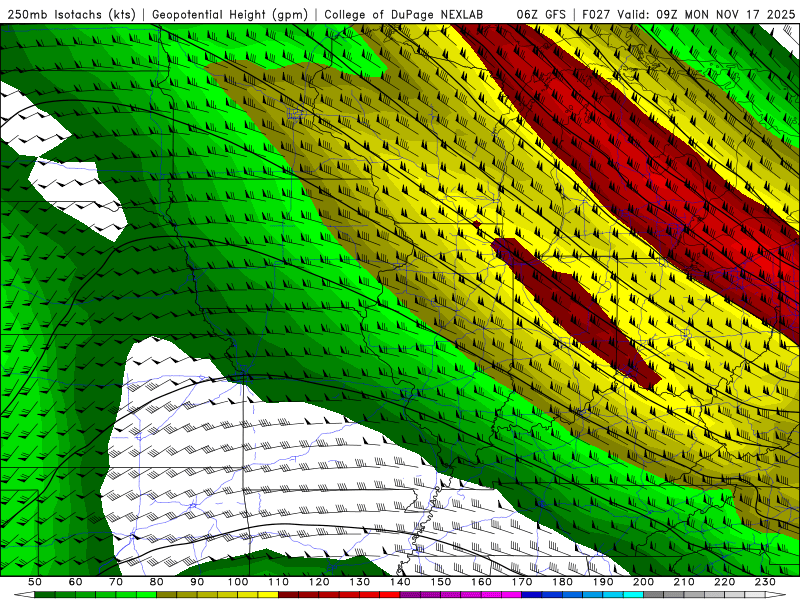
Task: Click the white left arrow cap of the color bar
Action: [24, 595]
